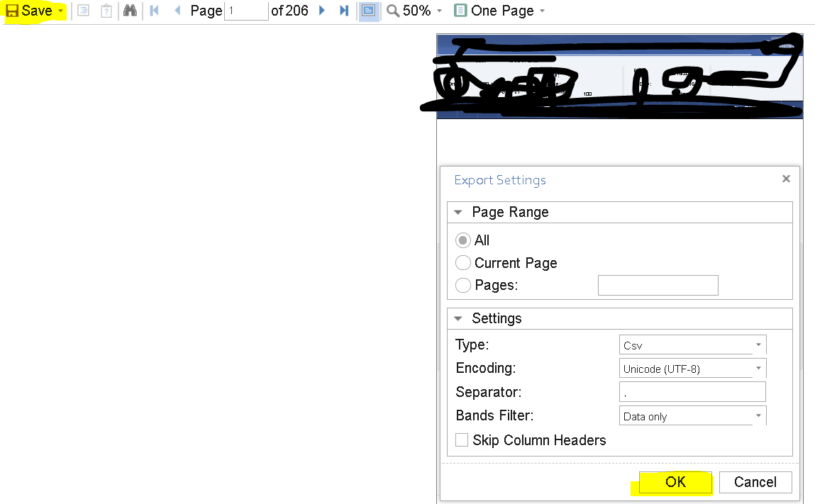Select the All page range option
815x504 pixels.
tap(462, 240)
